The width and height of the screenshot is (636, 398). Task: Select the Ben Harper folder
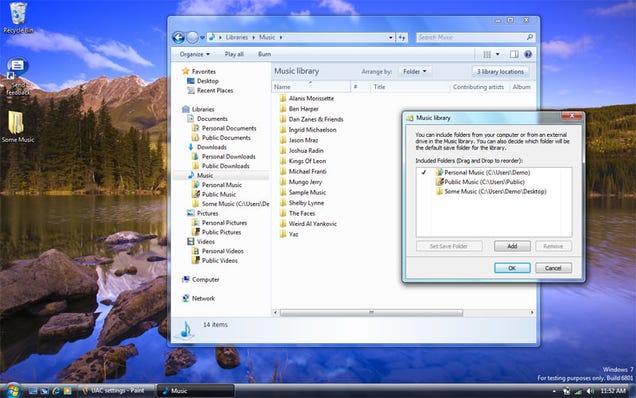point(299,109)
